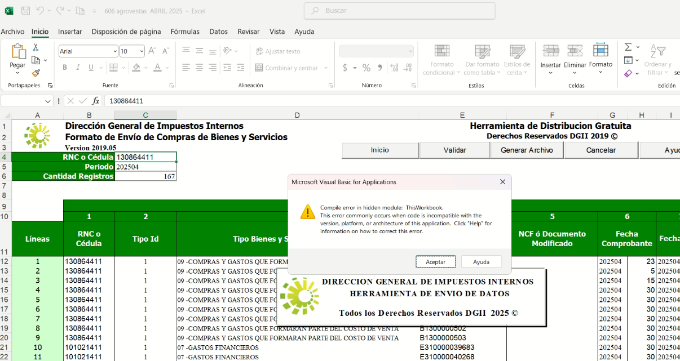
Task: Click the Copy icon in Portapapeles
Action: click(x=36, y=60)
